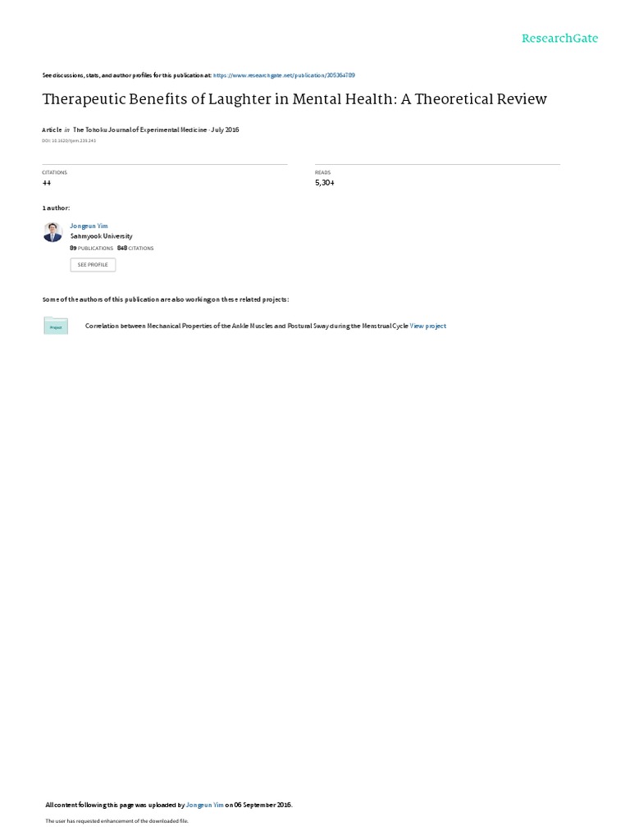
Task: Click the Jongeun Yim uploader link at bottom
Action: coord(204,805)
